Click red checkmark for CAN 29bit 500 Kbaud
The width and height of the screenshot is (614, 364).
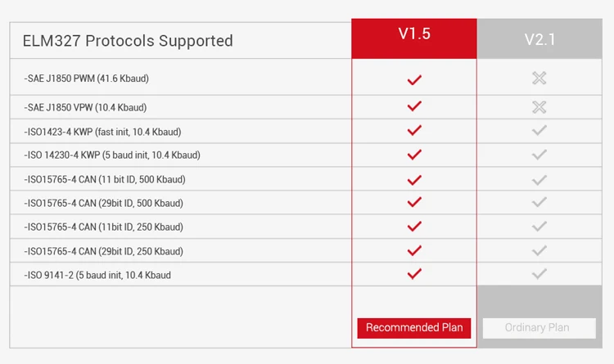coord(414,202)
